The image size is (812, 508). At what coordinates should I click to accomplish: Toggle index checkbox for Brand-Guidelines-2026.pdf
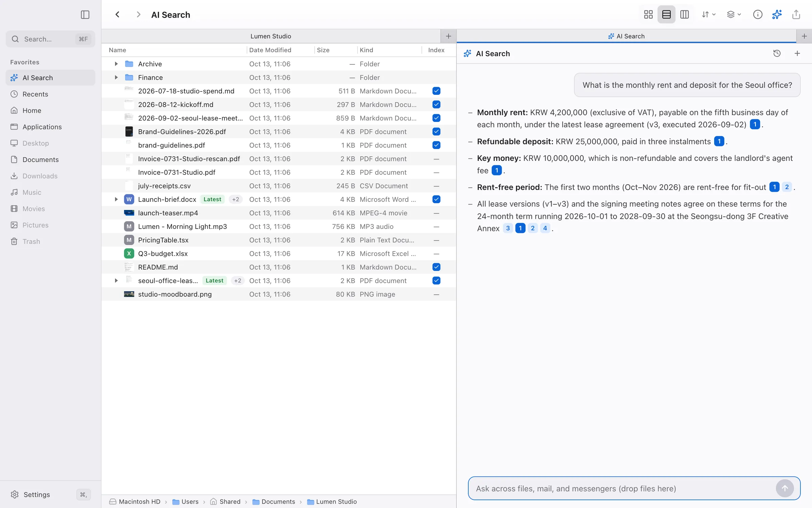[x=436, y=132]
